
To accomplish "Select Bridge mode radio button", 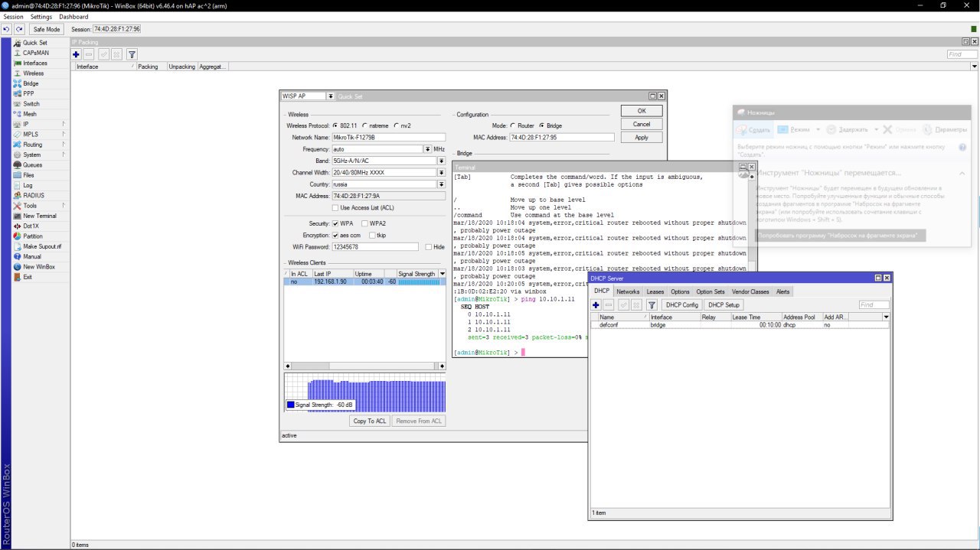I will click(542, 125).
